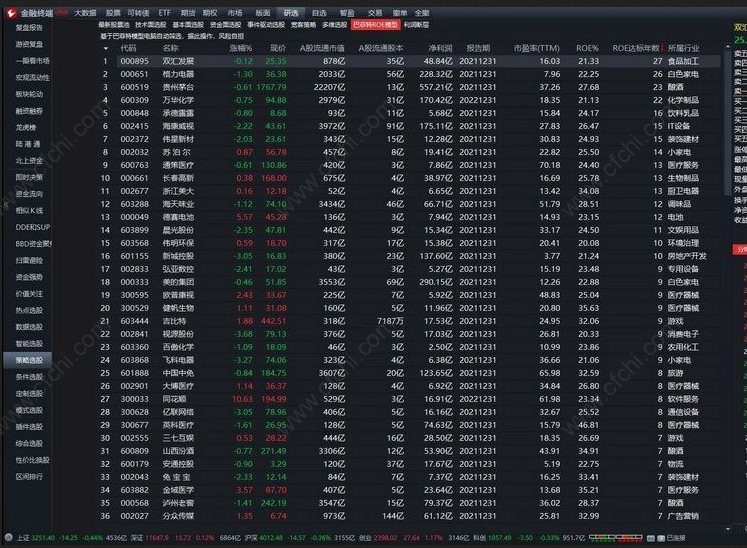Select the highlighted 巴菲特ROE模型 tab
The image size is (747, 548).
375,25
